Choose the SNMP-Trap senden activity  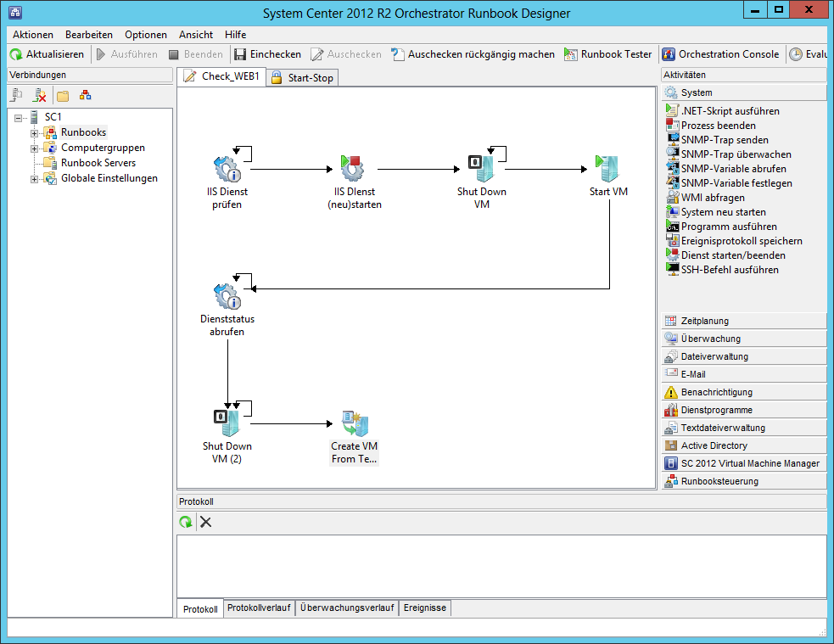[717, 140]
